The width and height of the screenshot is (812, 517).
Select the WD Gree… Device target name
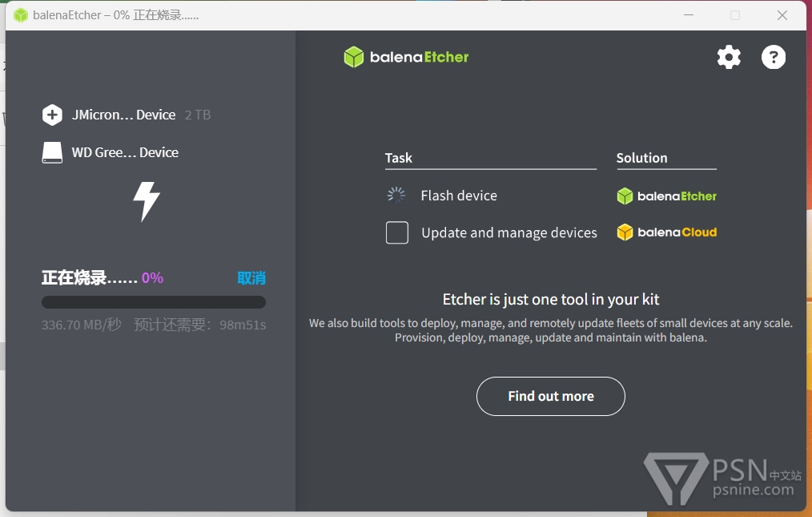(x=125, y=152)
